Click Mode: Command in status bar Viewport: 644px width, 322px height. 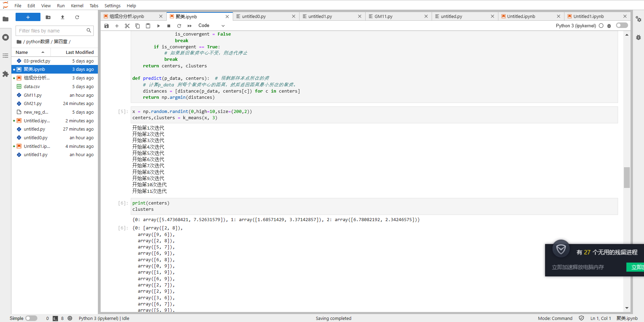tap(555, 318)
